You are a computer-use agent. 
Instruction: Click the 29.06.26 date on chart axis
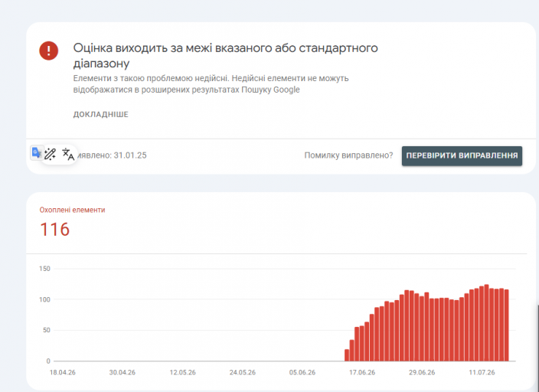pyautogui.click(x=422, y=372)
